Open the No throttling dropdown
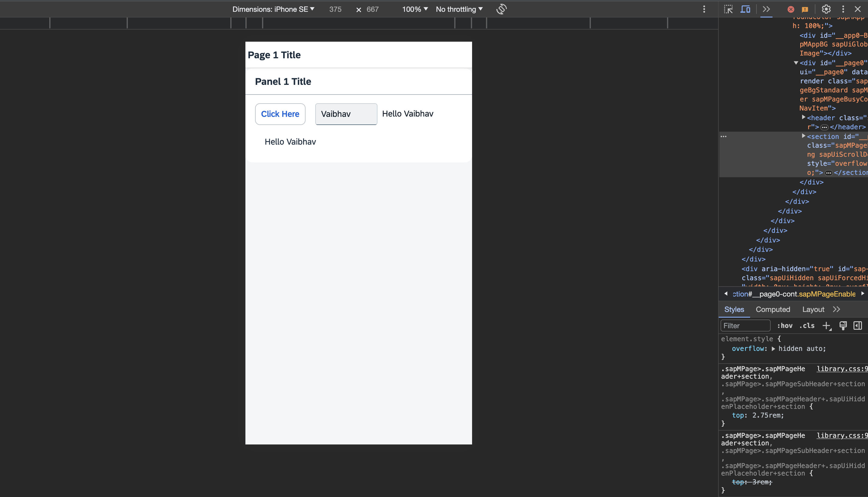Image resolution: width=868 pixels, height=497 pixels. (x=459, y=9)
